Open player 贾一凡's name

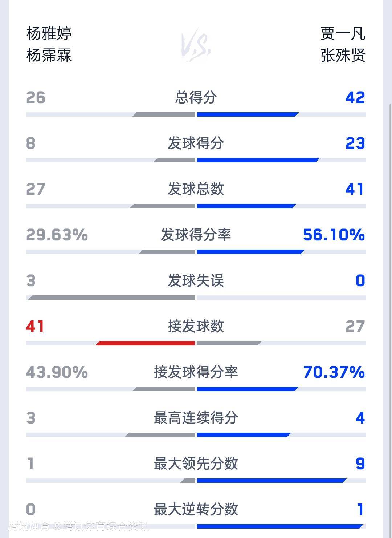tap(343, 33)
